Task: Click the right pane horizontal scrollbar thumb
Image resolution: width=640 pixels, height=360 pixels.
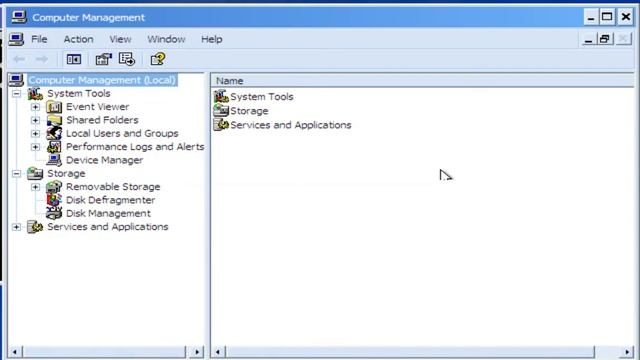Action: [x=411, y=352]
